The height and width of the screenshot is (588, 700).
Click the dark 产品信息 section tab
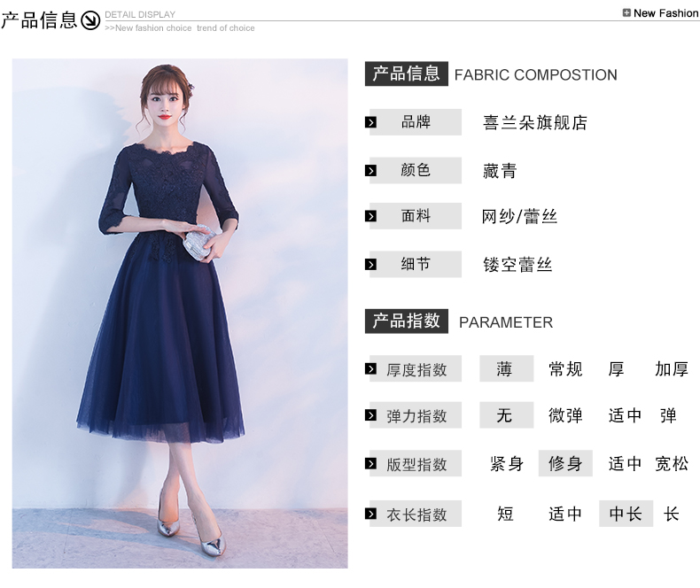(x=406, y=73)
